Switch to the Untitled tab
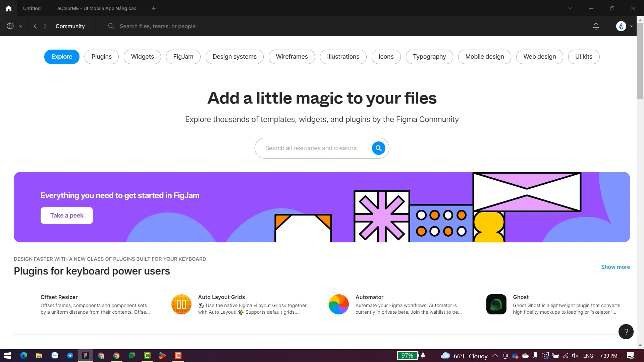The image size is (644, 362). (x=32, y=8)
